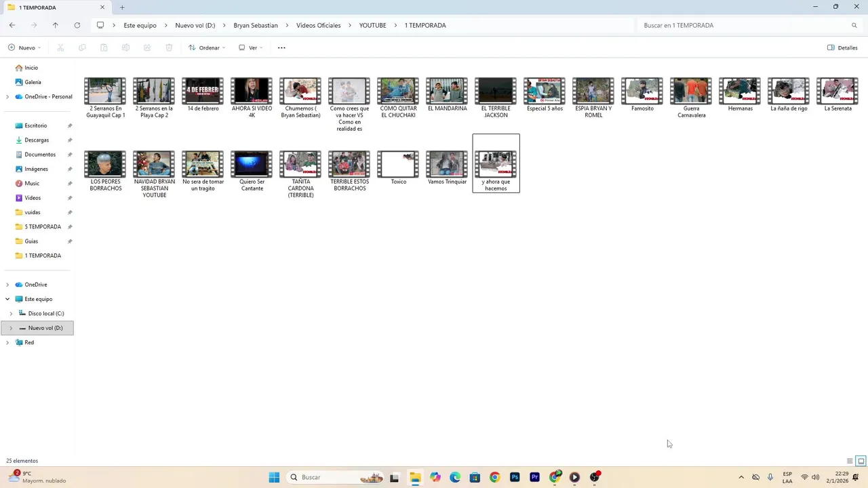The height and width of the screenshot is (488, 868).
Task: Switch to details list view icon
Action: click(850, 461)
